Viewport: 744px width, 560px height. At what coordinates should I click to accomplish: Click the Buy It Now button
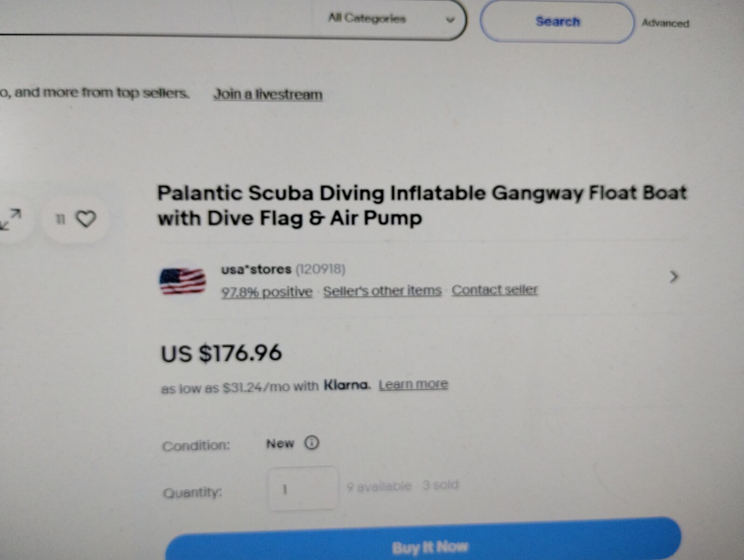423,541
